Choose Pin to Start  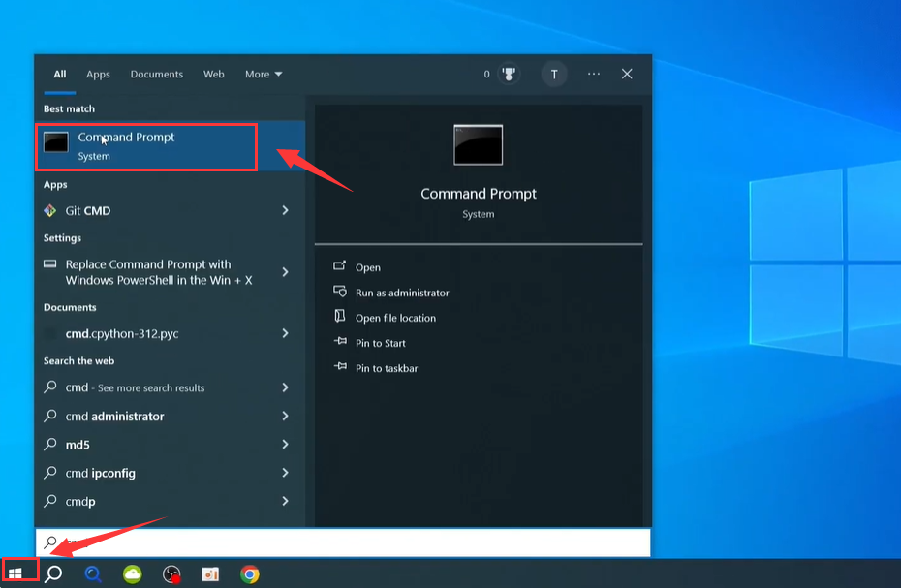click(381, 344)
